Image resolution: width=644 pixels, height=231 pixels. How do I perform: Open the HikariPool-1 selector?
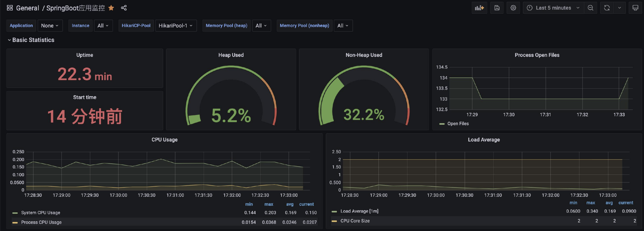tap(176, 26)
